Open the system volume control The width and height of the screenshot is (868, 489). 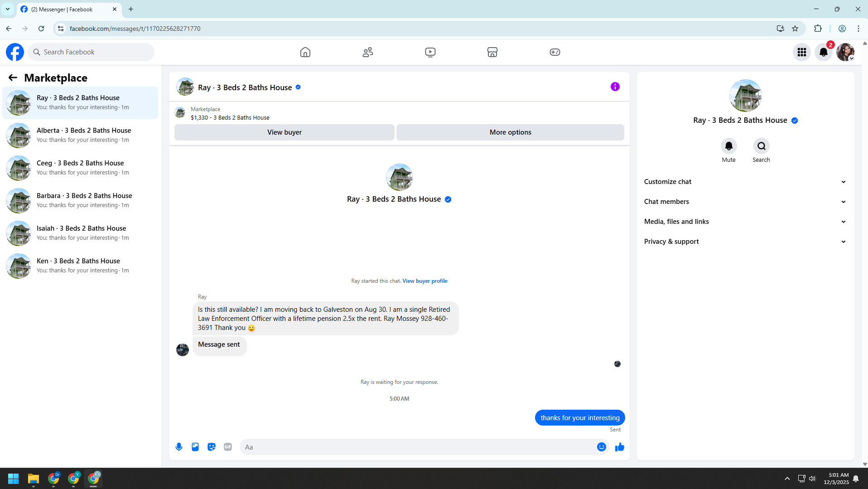pyautogui.click(x=812, y=479)
